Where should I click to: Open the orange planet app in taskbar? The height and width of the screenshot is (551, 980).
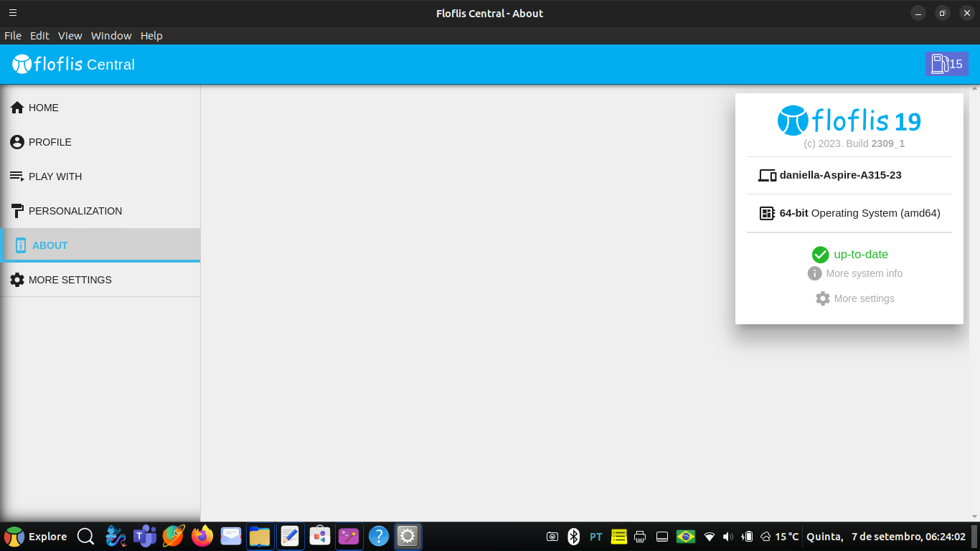tap(174, 536)
